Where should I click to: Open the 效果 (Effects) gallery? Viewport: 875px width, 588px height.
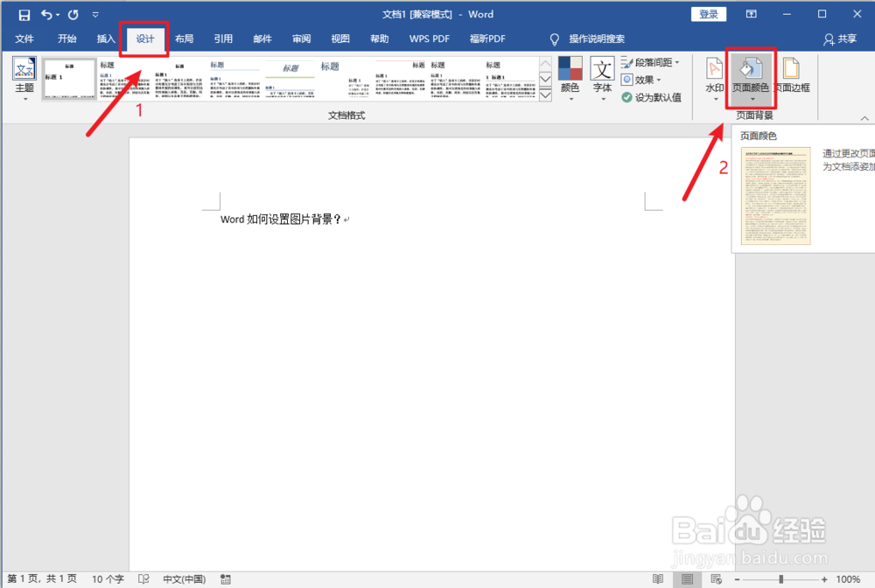tap(643, 80)
